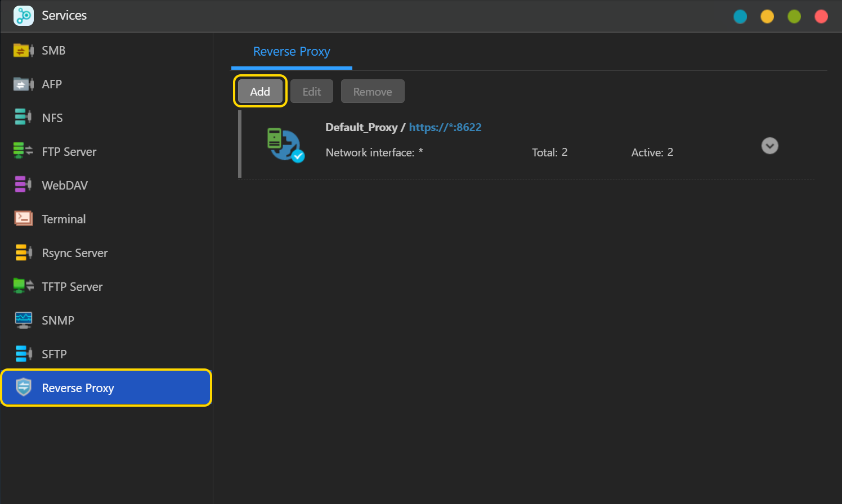
Task: Click the Remove button
Action: (373, 91)
